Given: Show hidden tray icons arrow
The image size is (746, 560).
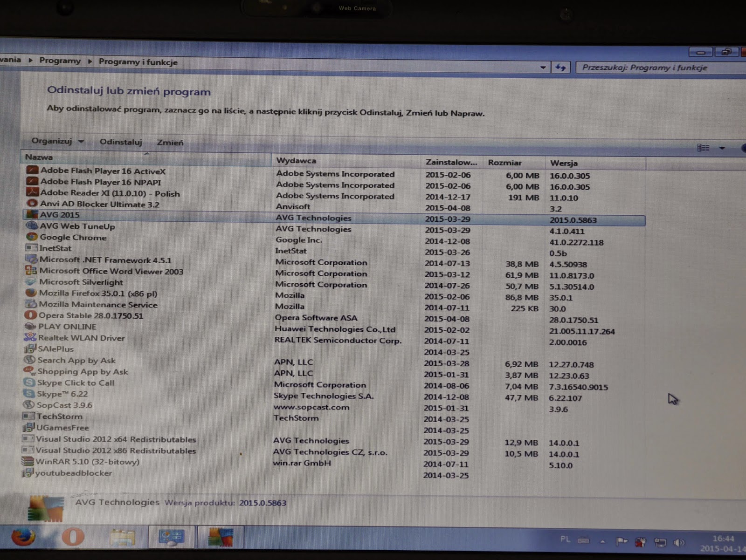Looking at the screenshot, I should 602,541.
